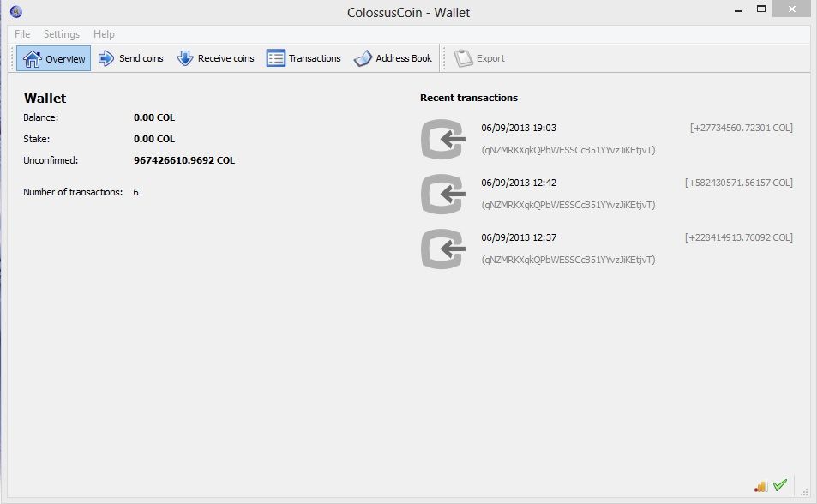
Task: Select transaction dated 06/09/2013 12:42
Action: click(x=519, y=183)
